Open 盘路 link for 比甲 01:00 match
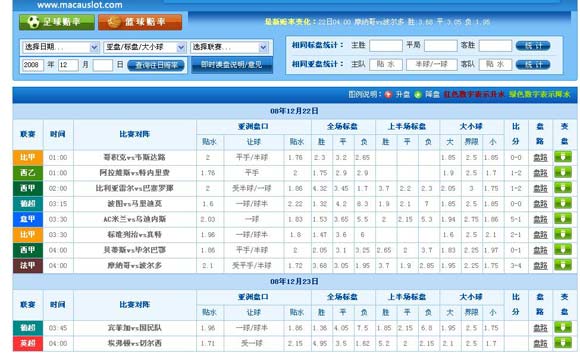The image size is (580, 360). tap(540, 158)
